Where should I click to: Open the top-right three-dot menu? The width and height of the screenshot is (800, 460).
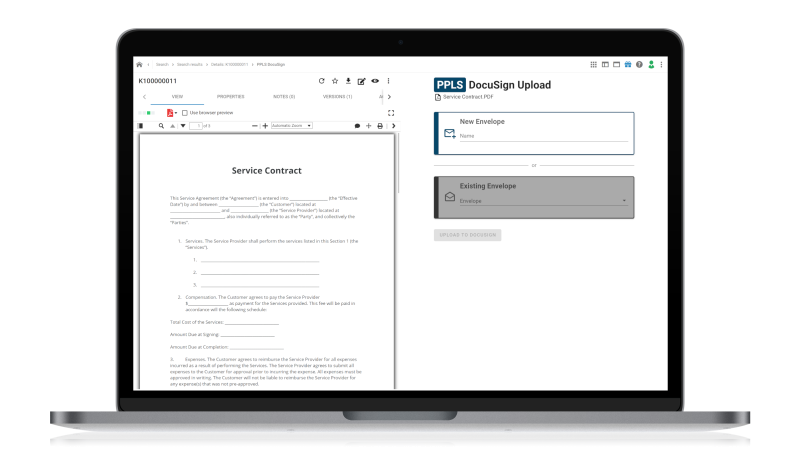click(x=661, y=65)
